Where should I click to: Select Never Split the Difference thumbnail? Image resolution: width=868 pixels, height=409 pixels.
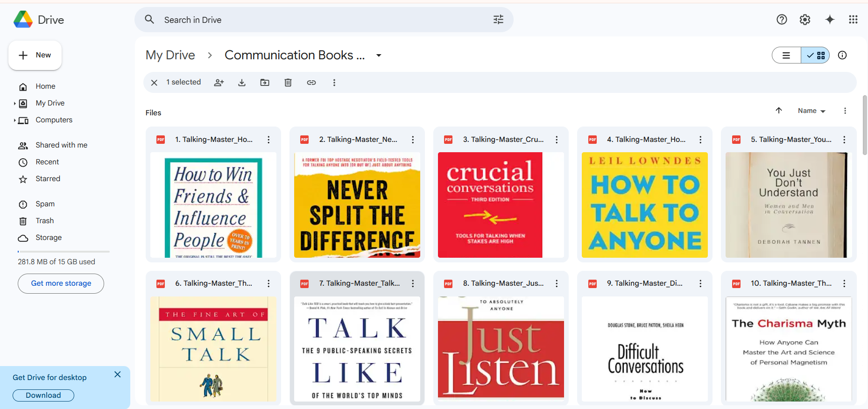point(357,205)
